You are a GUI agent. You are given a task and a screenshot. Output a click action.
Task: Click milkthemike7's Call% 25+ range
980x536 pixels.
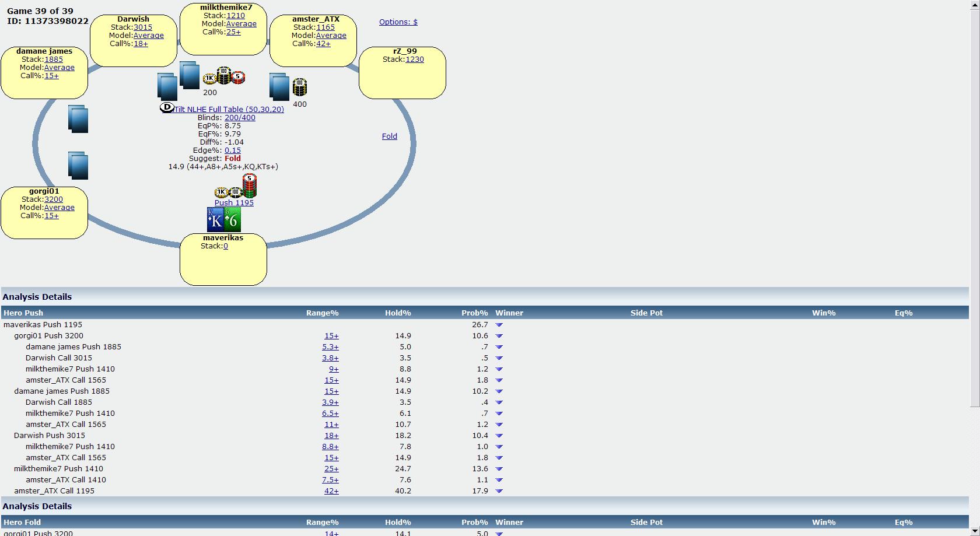point(233,32)
